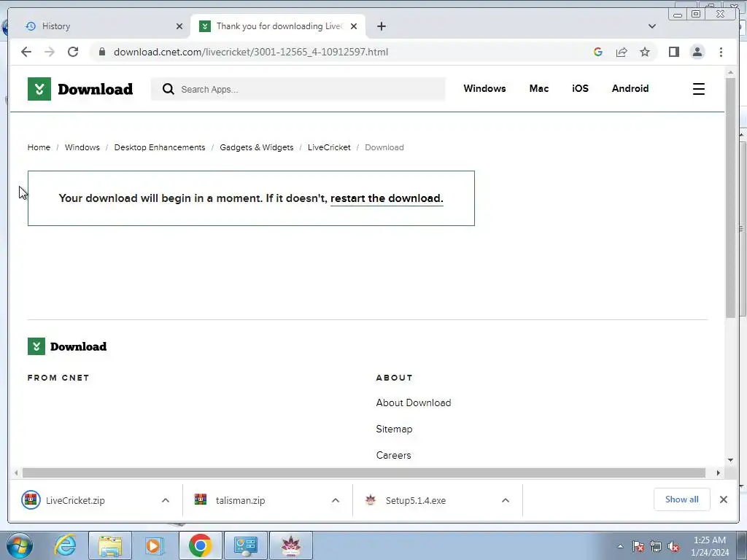Viewport: 747px width, 560px height.
Task: Open the Careers footer link
Action: 393,455
